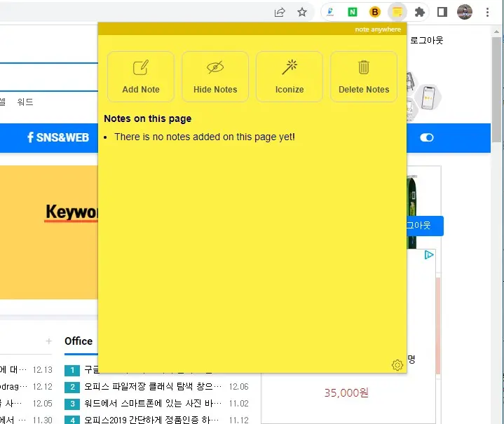Open article 워드에서 스마트폰에 있는 사진 바
This screenshot has width=504, height=424.
[153, 403]
